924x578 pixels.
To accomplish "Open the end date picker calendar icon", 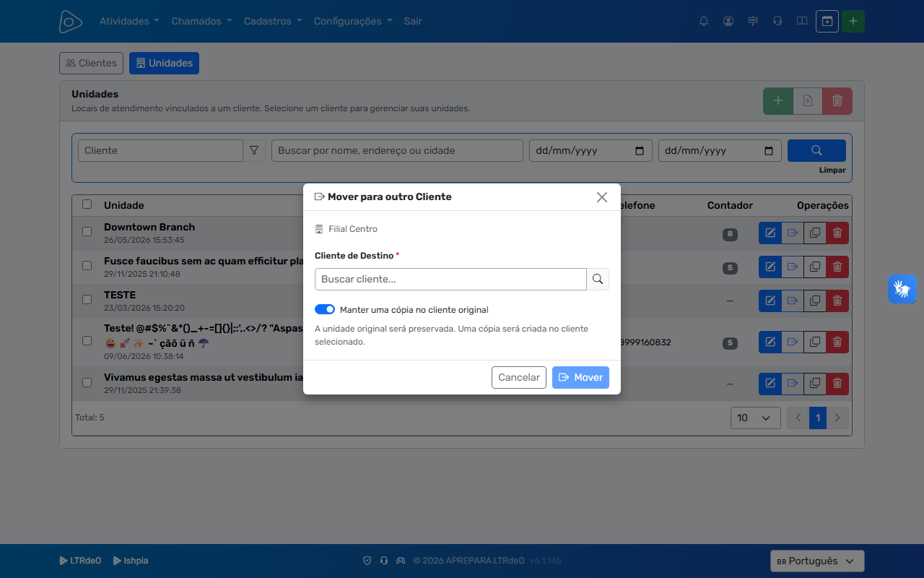I will (768, 150).
